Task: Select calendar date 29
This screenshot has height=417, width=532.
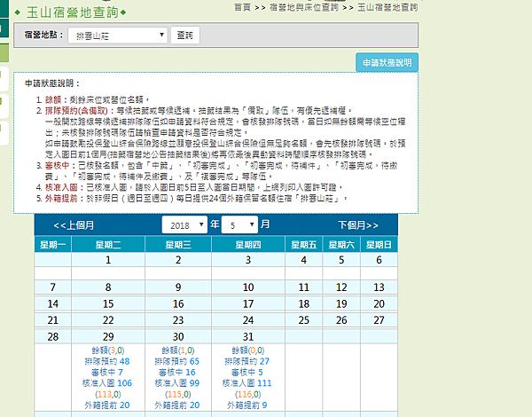Action: [x=108, y=337]
